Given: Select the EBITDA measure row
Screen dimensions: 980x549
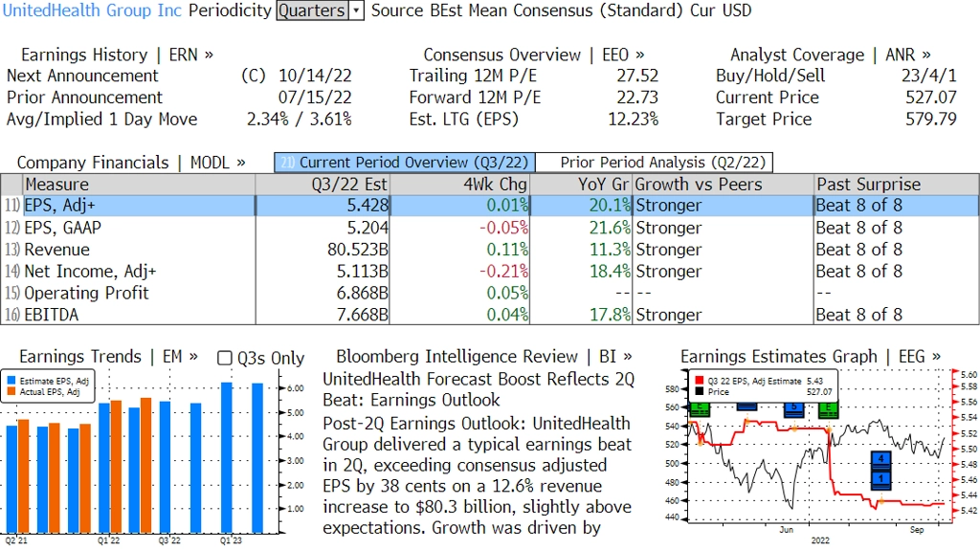Looking at the screenshot, I should [x=490, y=314].
